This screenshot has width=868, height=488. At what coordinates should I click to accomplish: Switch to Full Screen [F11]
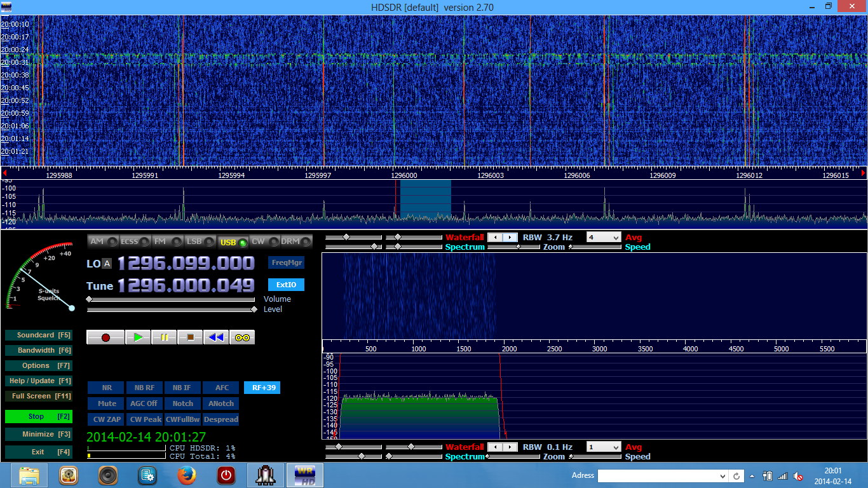[x=38, y=396]
